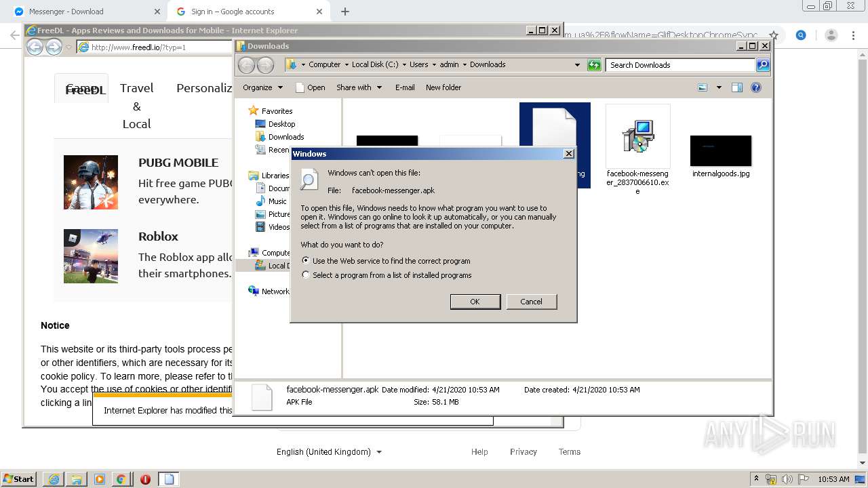Expand the Users breadcrumb dropdown arrow

pyautogui.click(x=434, y=65)
